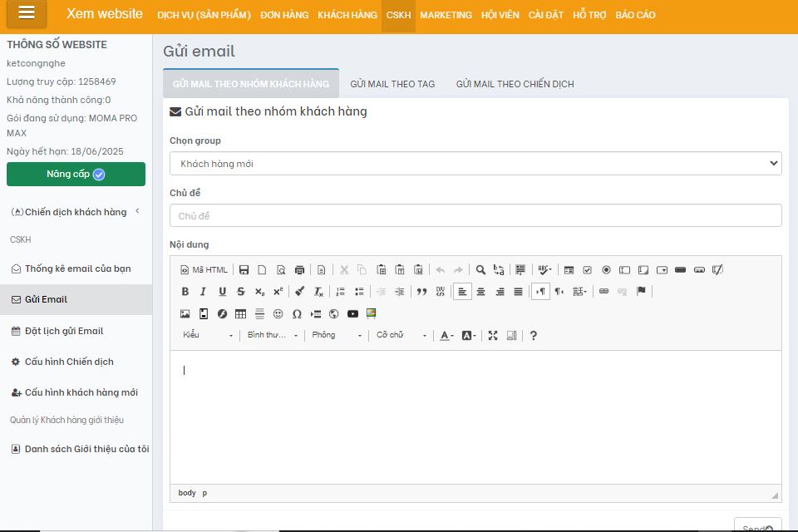
Task: Insert a YouTube video icon
Action: click(352, 314)
